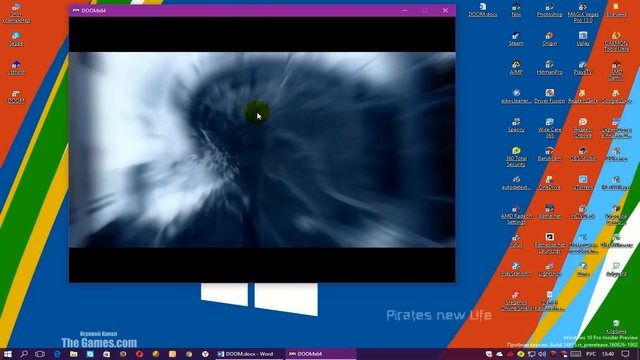640x360 pixels.
Task: Open the Lightshot desktop shortcut
Action: 549,270
